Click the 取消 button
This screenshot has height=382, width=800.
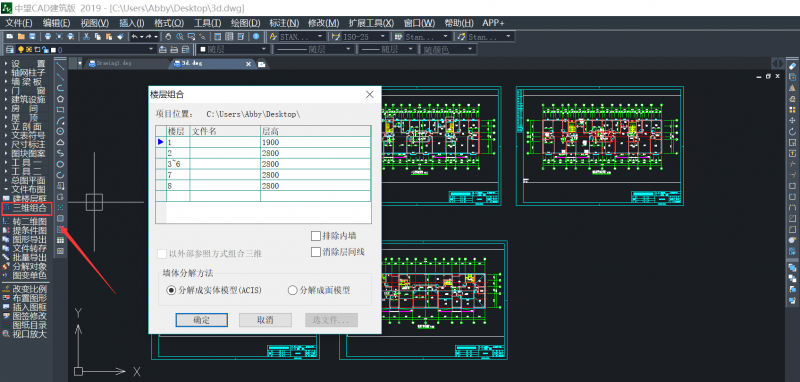pyautogui.click(x=265, y=320)
